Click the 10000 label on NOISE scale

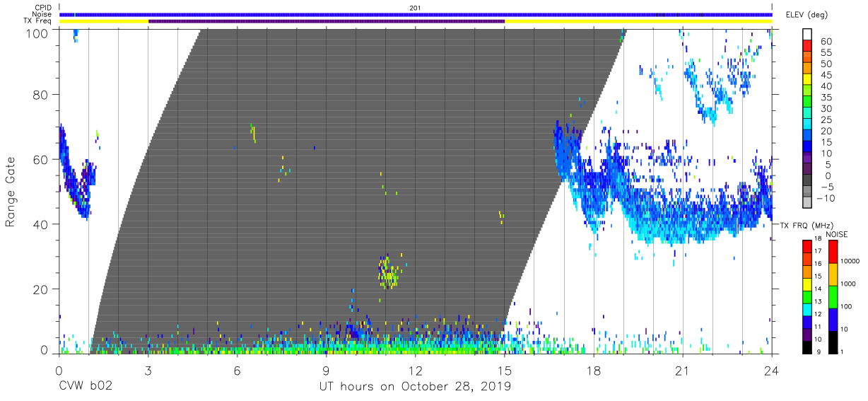pyautogui.click(x=851, y=262)
